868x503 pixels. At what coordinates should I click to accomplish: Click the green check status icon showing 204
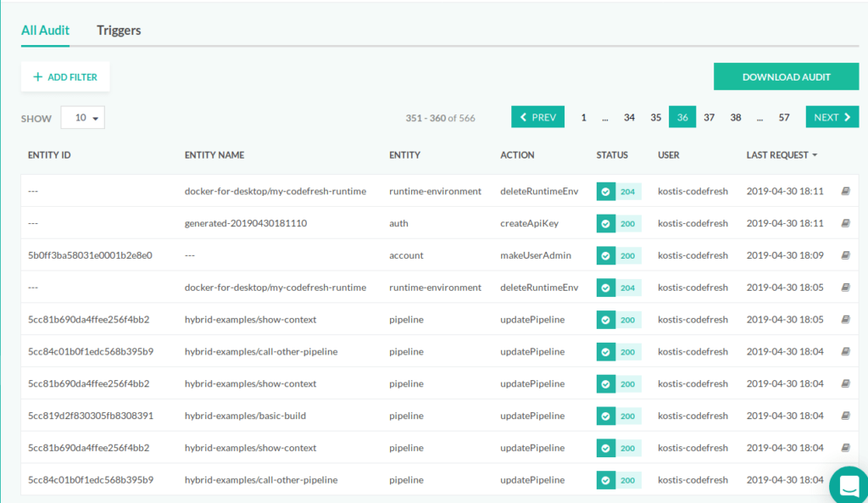(x=605, y=191)
